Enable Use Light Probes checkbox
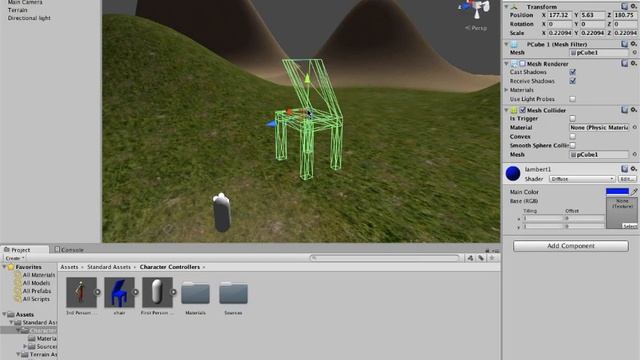 point(573,99)
